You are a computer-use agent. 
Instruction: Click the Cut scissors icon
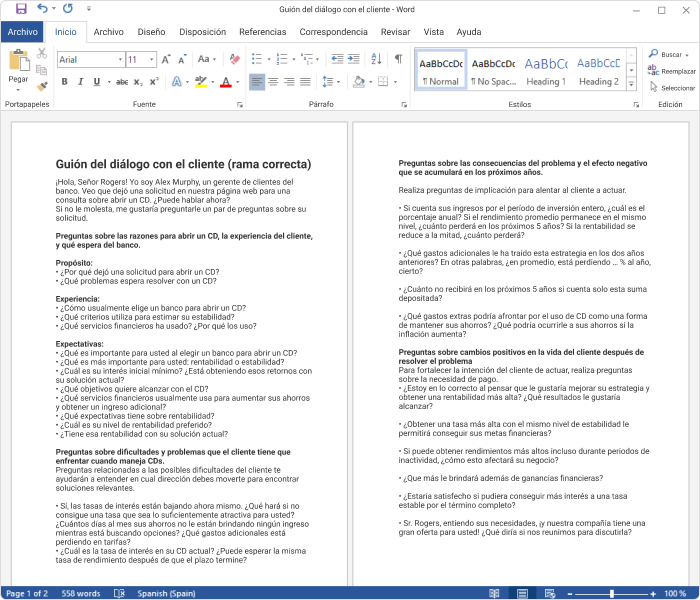pyautogui.click(x=42, y=53)
